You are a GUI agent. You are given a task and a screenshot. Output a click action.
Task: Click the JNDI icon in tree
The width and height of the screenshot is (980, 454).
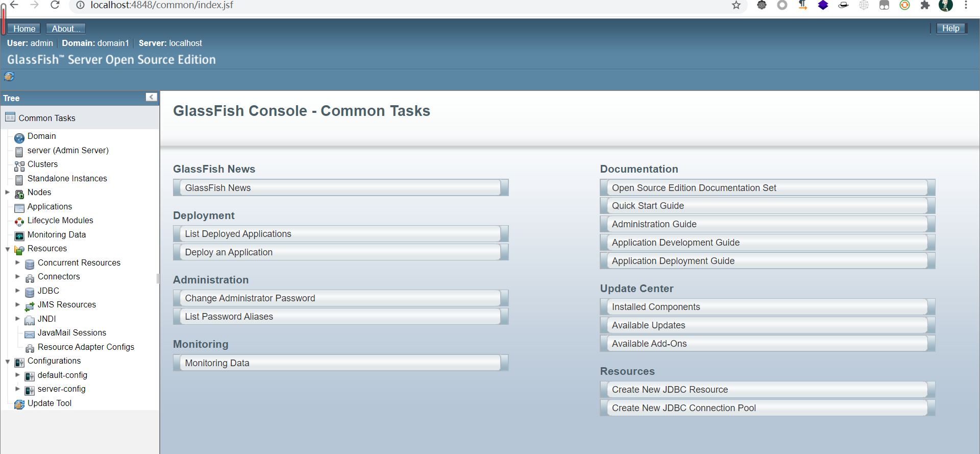click(x=30, y=320)
